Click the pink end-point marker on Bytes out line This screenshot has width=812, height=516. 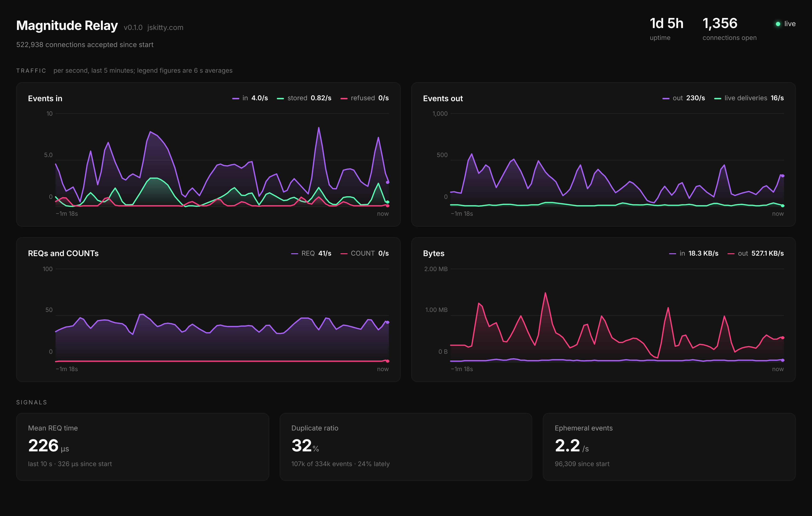783,338
